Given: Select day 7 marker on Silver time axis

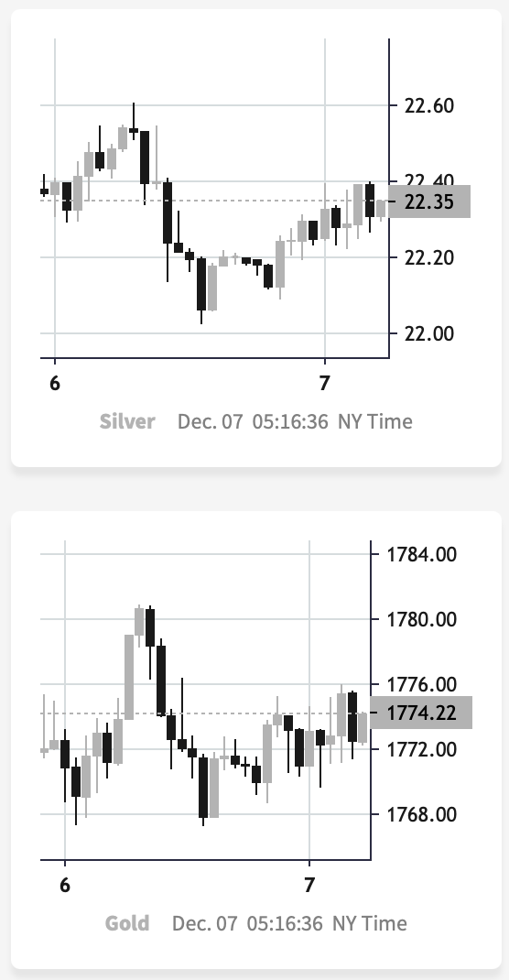Looking at the screenshot, I should point(323,383).
